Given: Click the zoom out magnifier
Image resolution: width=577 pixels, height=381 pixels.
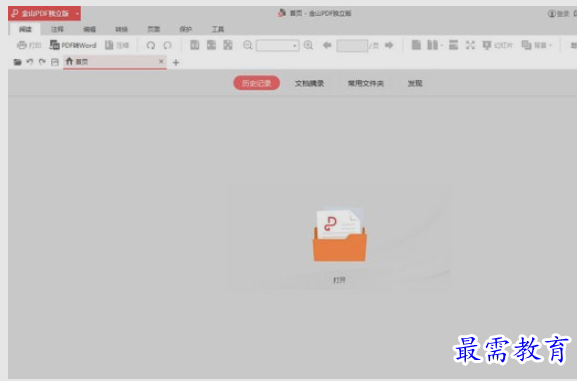Looking at the screenshot, I should 248,45.
